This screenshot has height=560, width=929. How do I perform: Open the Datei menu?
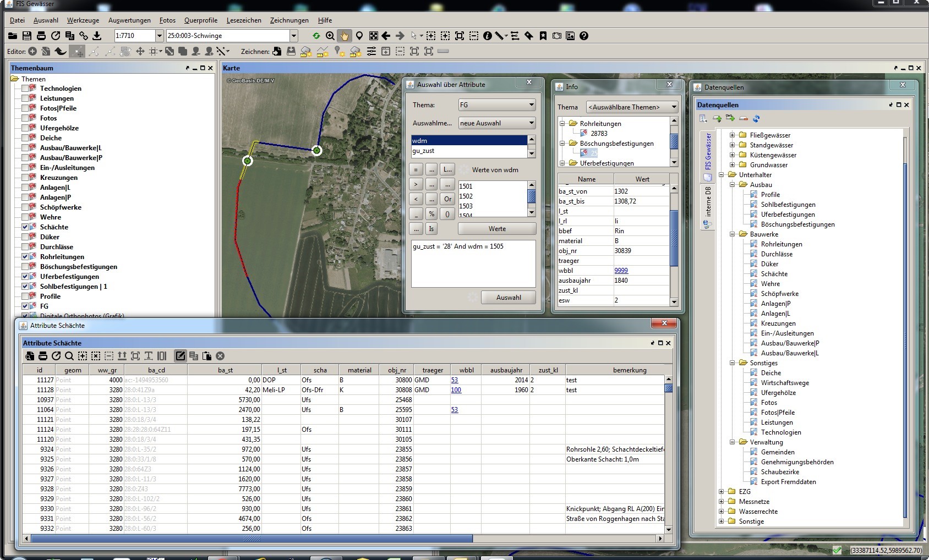click(17, 20)
